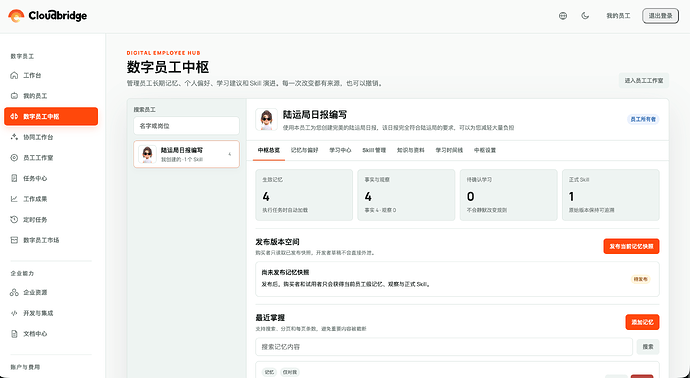
Task: Click 退出登录 button
Action: [660, 16]
